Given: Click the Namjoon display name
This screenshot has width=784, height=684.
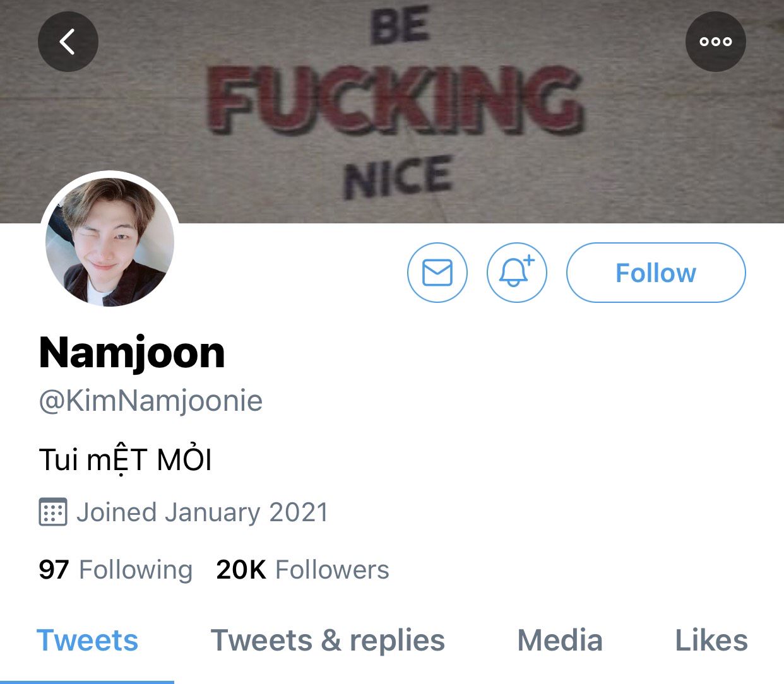Looking at the screenshot, I should point(132,352).
